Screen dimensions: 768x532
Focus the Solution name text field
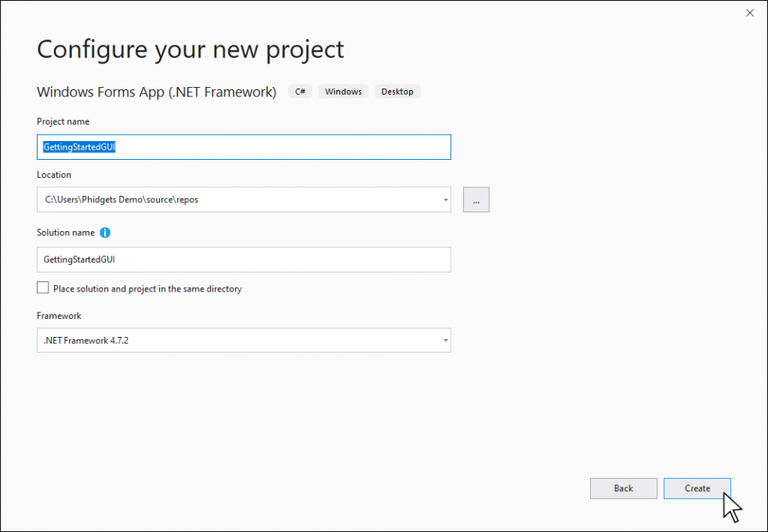243,259
